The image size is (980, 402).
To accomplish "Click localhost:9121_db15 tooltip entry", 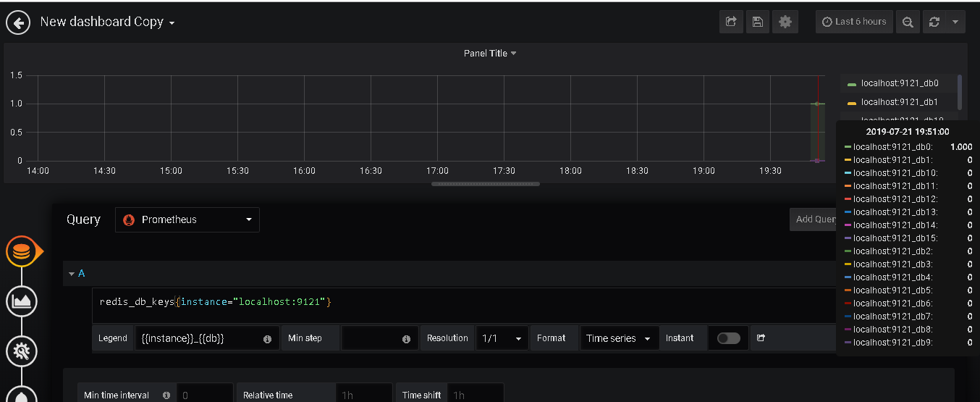I will 909,238.
